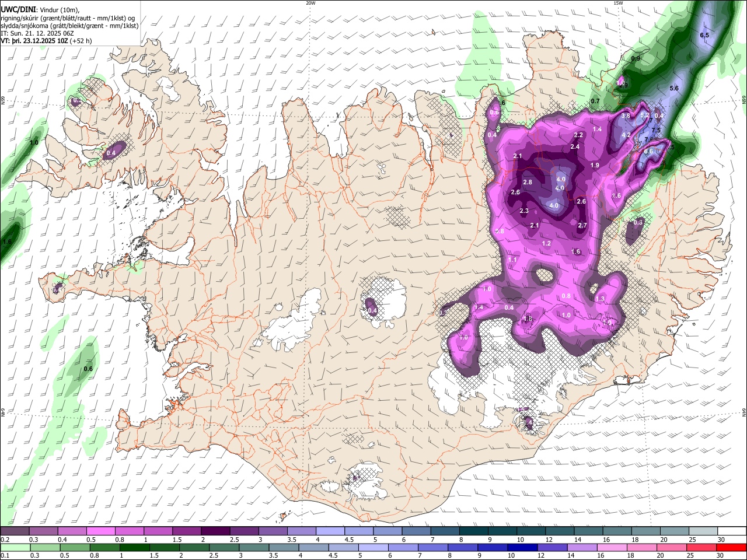Click the palest green 0.1 swatch in bottom legend
This screenshot has height=560, width=747.
pyautogui.click(x=15, y=547)
